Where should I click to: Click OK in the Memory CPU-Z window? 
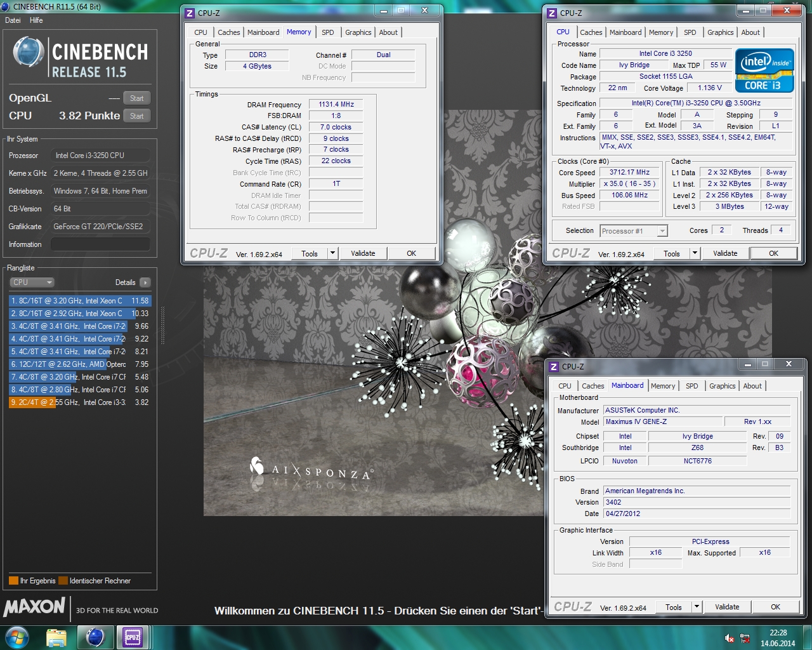coord(411,253)
